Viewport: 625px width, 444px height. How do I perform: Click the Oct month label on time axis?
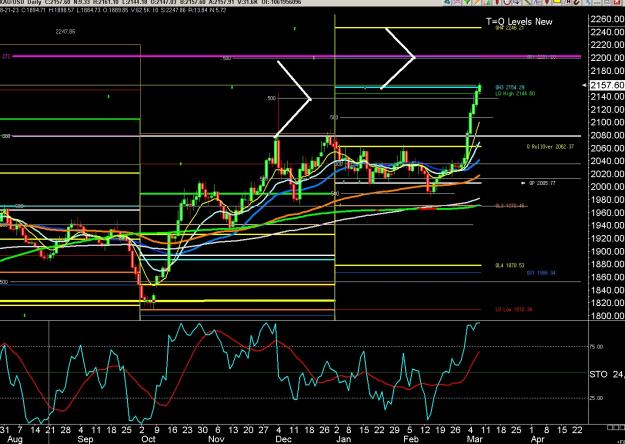pyautogui.click(x=148, y=439)
